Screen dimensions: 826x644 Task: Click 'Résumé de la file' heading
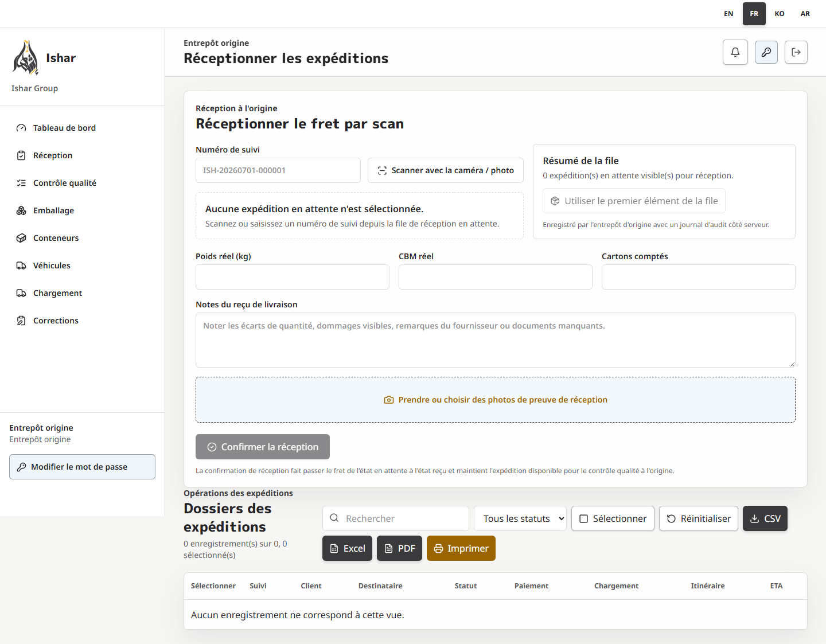tap(580, 161)
